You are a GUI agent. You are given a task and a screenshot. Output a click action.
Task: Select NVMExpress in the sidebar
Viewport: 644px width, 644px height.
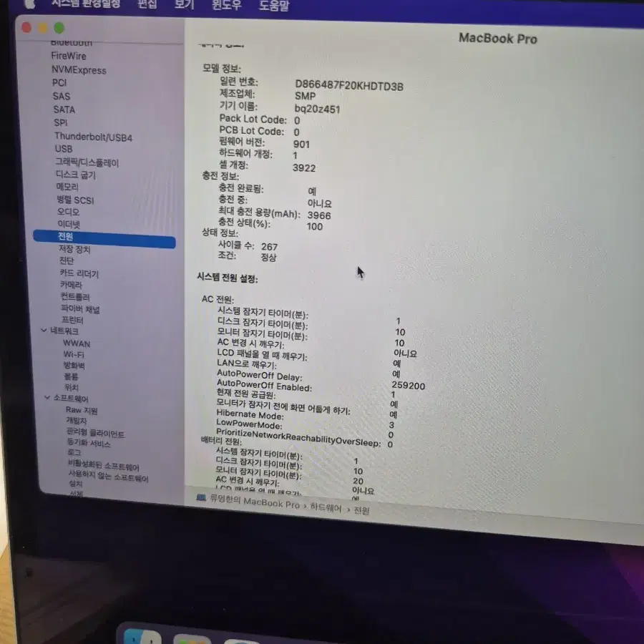79,70
